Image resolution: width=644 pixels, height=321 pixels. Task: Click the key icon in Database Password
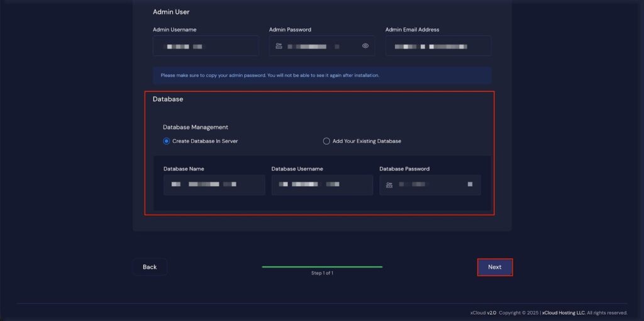(x=389, y=185)
